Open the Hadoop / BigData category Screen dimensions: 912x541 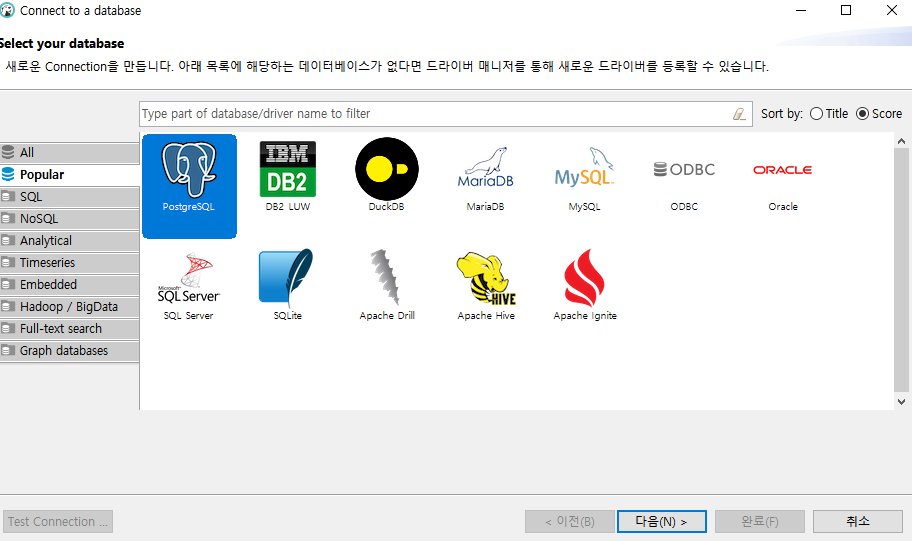(x=70, y=307)
